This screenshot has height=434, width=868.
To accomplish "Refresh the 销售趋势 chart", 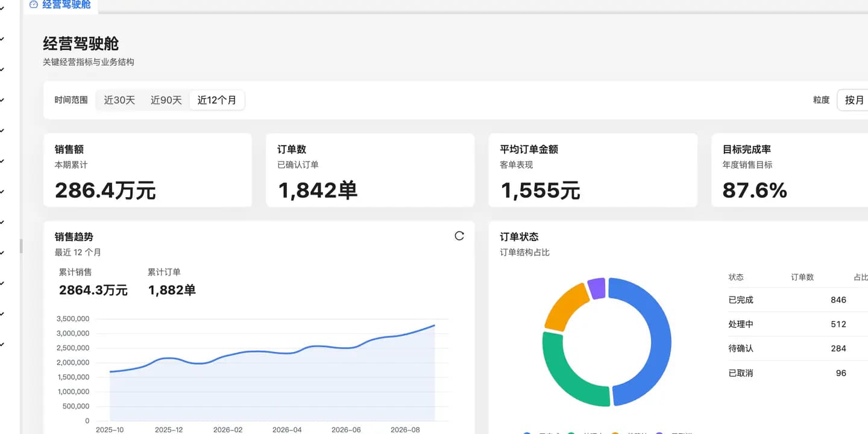I will pyautogui.click(x=459, y=236).
